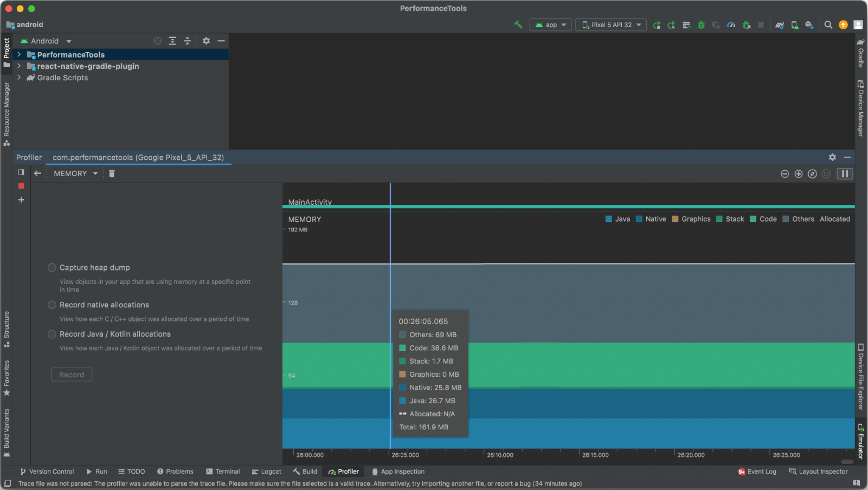Start a new profiling session plus icon
The width and height of the screenshot is (868, 490).
click(x=21, y=199)
